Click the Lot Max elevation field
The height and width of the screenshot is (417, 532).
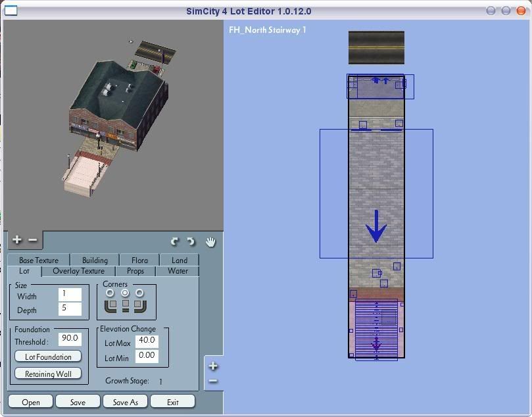pos(147,341)
